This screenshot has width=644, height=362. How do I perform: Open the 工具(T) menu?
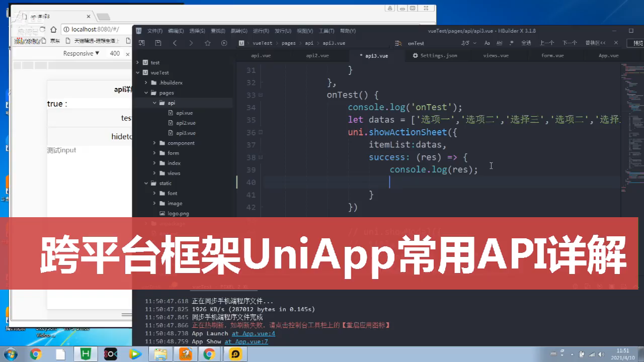click(x=327, y=31)
